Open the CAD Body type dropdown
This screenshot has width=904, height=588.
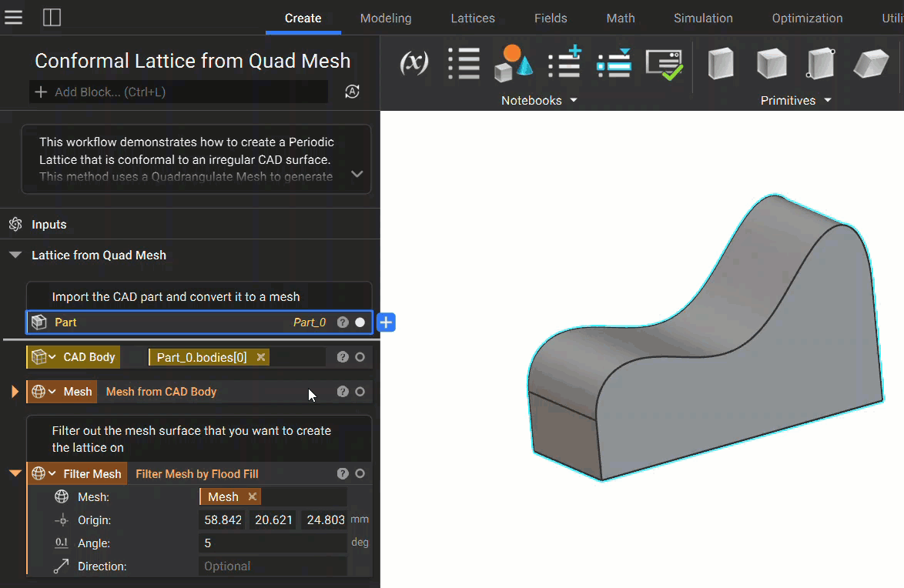[52, 357]
